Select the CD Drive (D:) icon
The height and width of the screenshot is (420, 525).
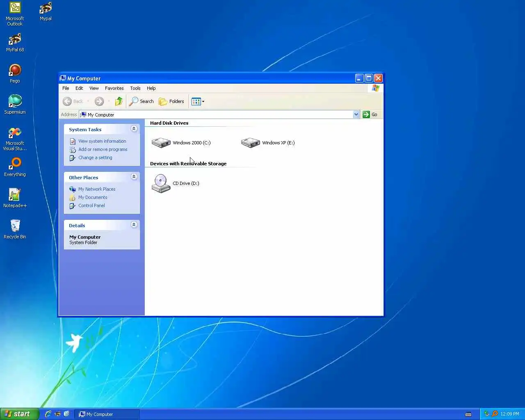pyautogui.click(x=161, y=183)
